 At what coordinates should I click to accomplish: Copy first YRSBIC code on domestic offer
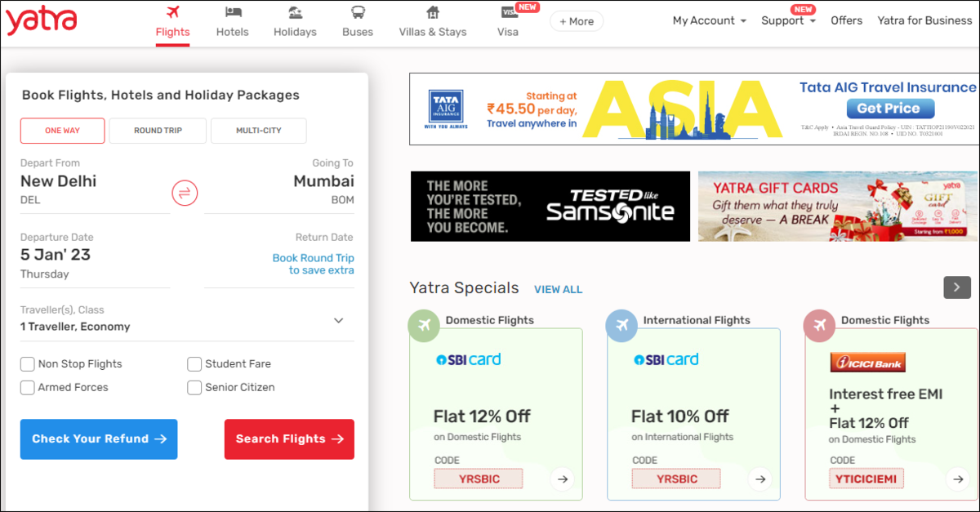479,479
